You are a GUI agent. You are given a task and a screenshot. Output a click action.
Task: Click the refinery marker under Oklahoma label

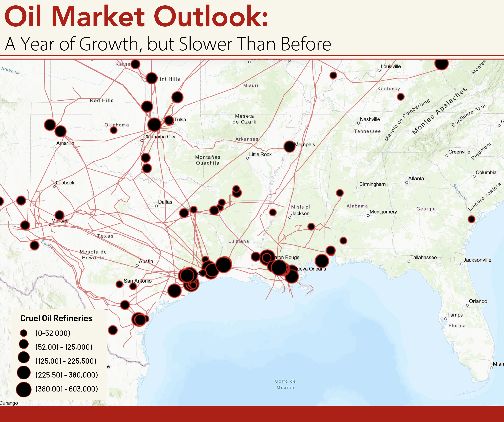pyautogui.click(x=113, y=130)
